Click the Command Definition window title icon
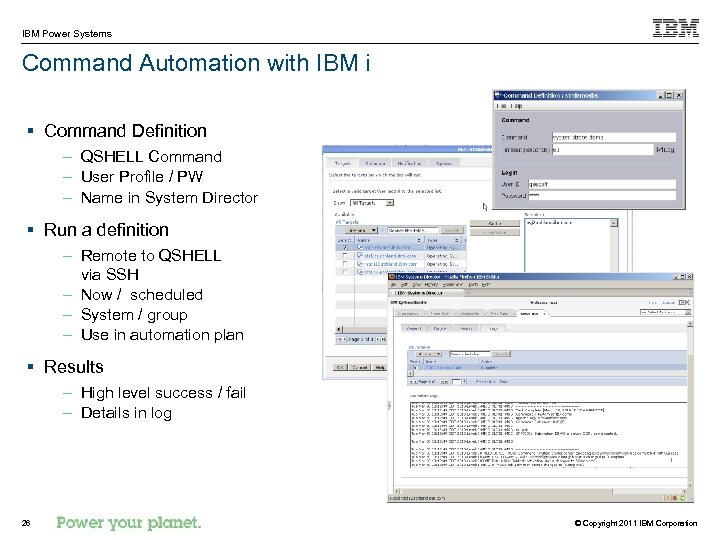Viewport: 720px width, 540px height. pyautogui.click(x=497, y=95)
